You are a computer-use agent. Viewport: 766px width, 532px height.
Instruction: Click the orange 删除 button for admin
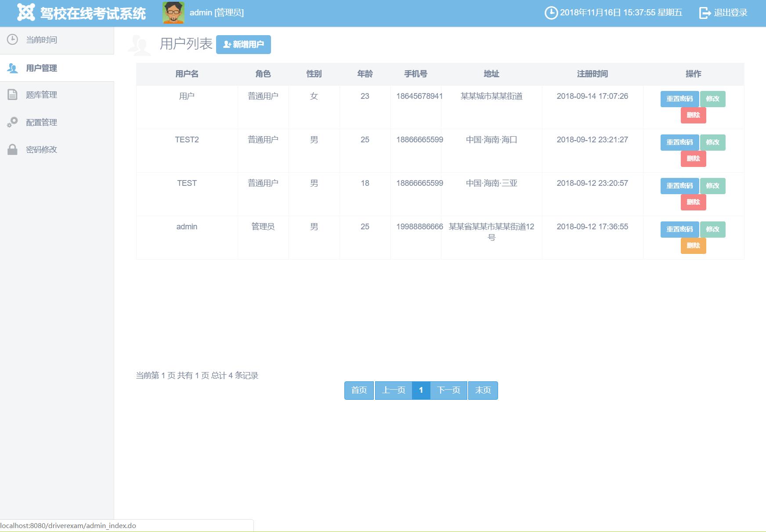693,246
